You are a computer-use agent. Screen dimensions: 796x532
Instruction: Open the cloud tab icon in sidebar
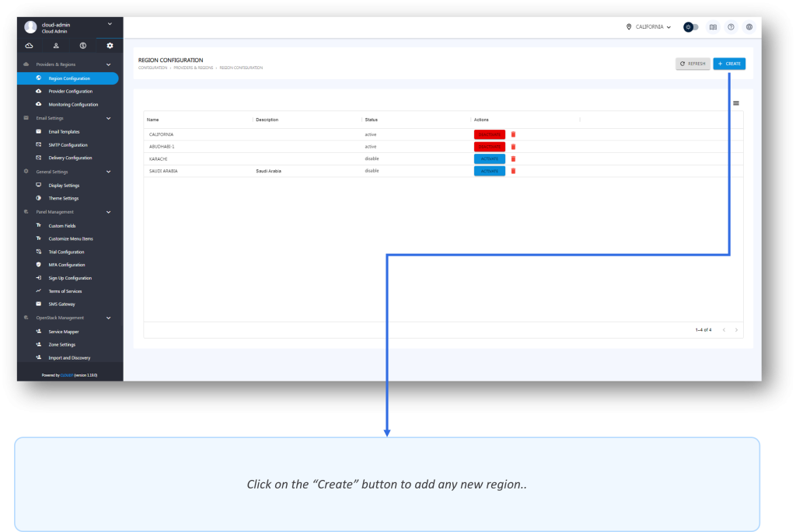click(x=29, y=46)
